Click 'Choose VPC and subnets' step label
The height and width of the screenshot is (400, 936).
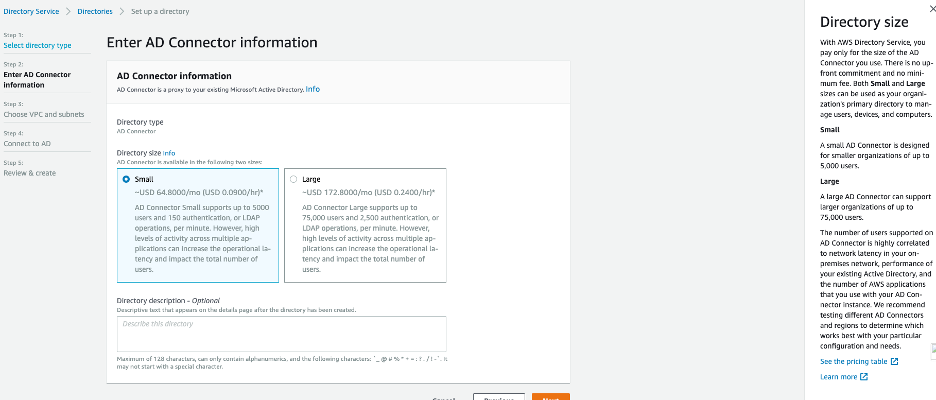tap(44, 114)
